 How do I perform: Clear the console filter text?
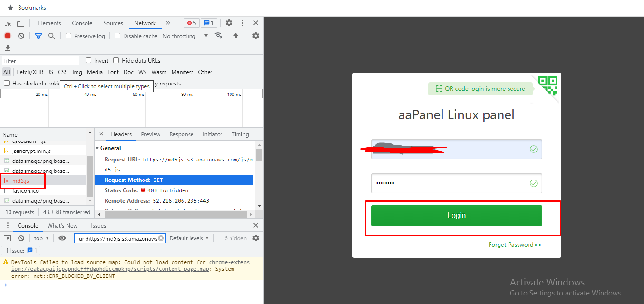point(161,238)
